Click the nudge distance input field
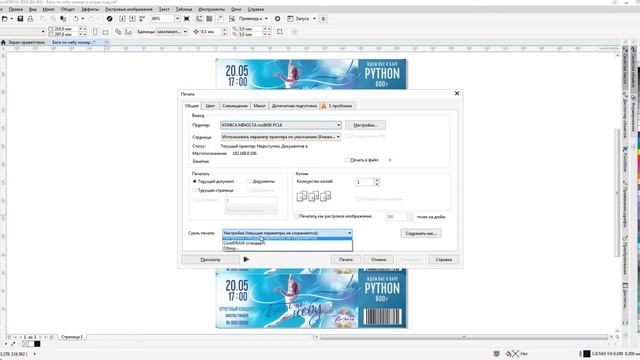The width and height of the screenshot is (640, 360). click(x=211, y=31)
